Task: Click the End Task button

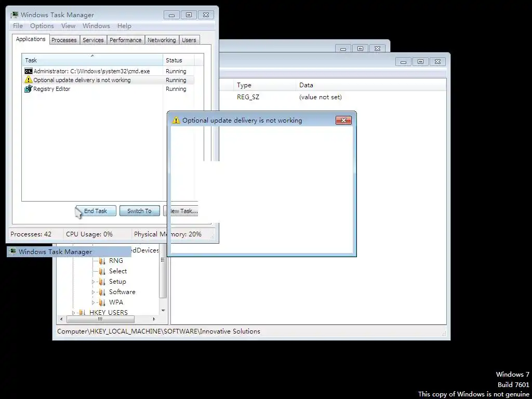Action: coord(96,211)
